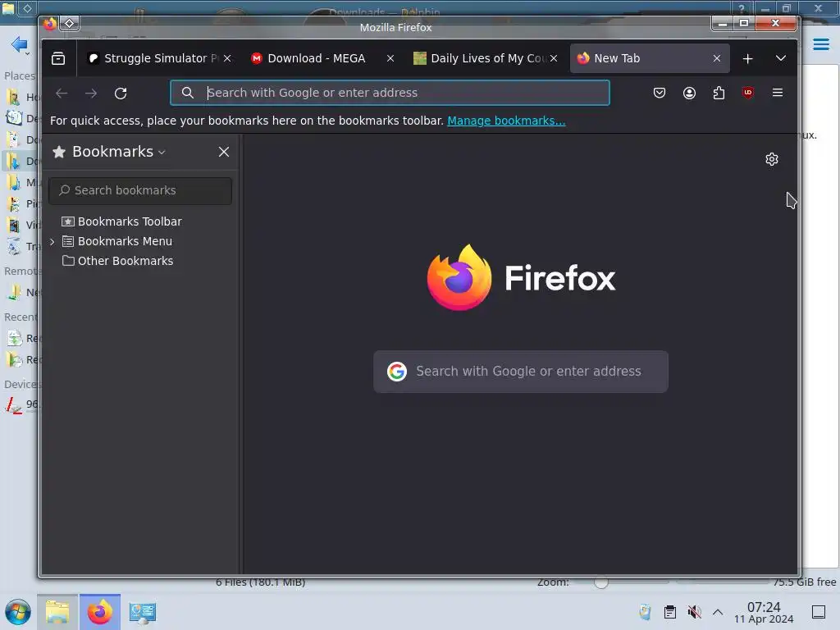Toggle keep-above pin icon in Firefox title bar
Image resolution: width=840 pixels, height=630 pixels.
tap(70, 24)
